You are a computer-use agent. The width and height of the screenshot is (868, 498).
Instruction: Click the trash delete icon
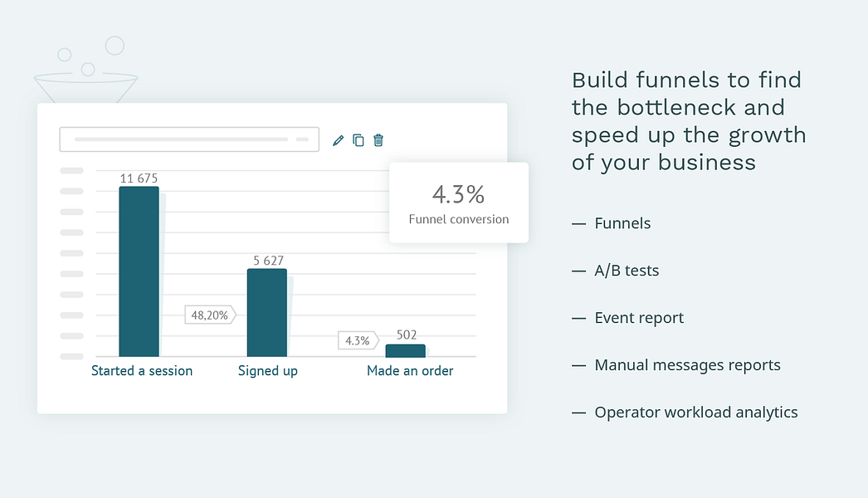[x=378, y=140]
